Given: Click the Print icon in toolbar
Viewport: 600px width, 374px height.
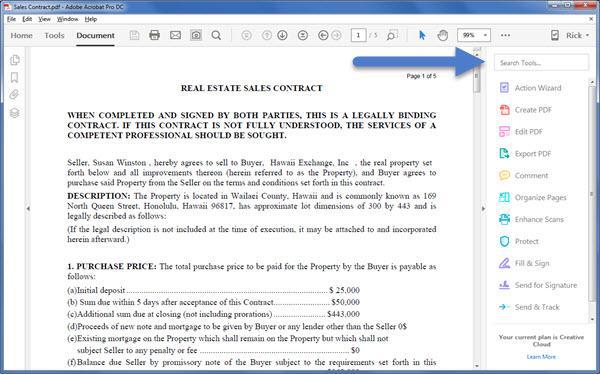Looking at the screenshot, I should click(154, 35).
